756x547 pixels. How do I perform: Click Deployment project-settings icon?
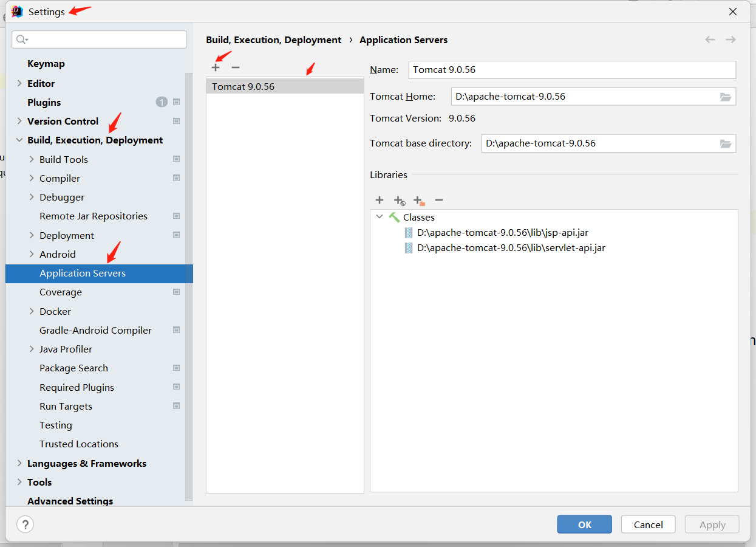[x=176, y=235]
